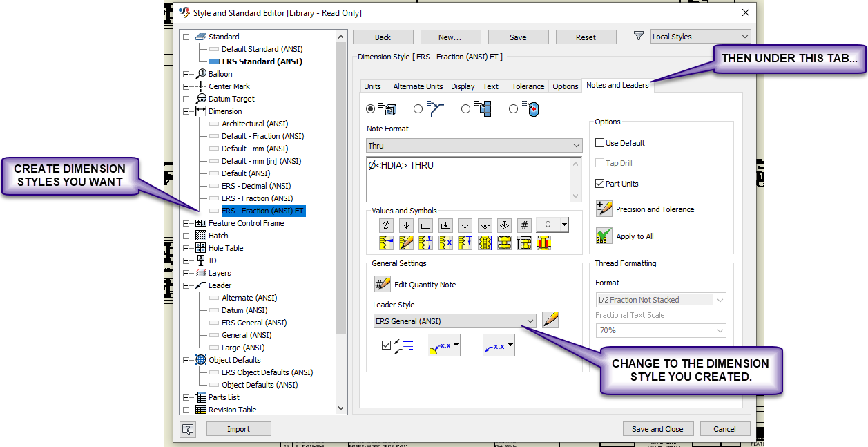Screen dimensions: 868x447
Task: Open the Local Styles filter dropdown
Action: (x=701, y=37)
